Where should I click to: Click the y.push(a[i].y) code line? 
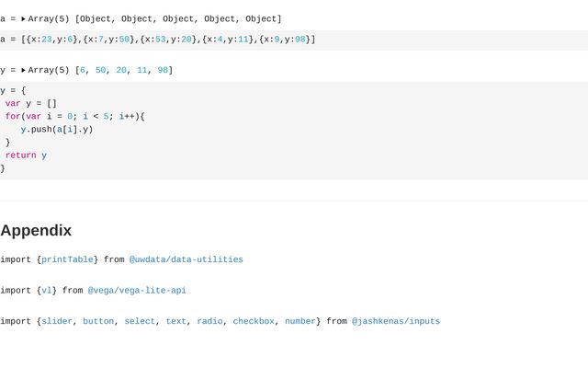click(57, 130)
